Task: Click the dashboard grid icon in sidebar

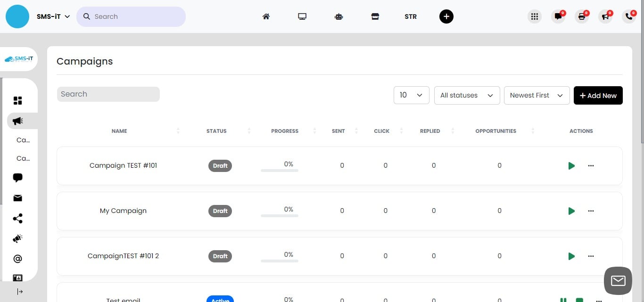Action: 18,101
